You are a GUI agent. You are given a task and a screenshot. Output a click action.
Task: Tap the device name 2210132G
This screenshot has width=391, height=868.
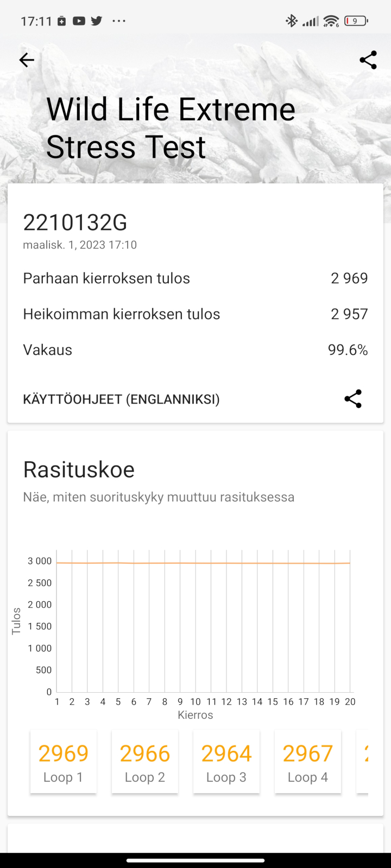[75, 222]
